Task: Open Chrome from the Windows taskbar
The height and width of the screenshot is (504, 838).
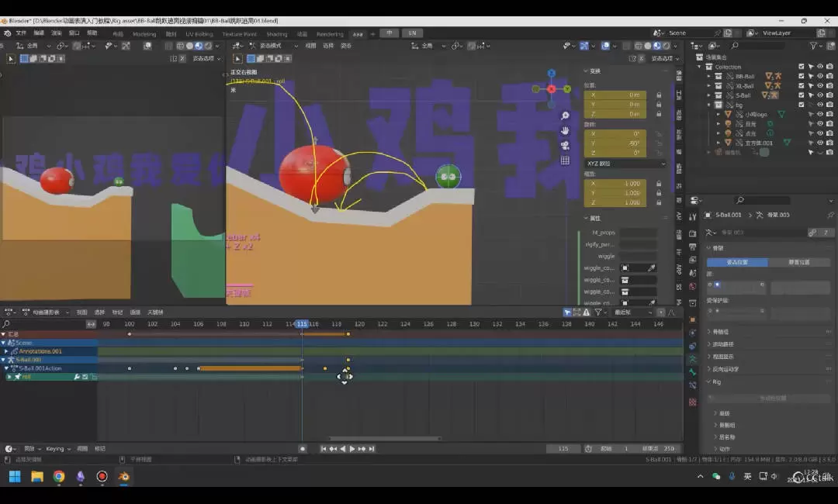Action: pos(59,476)
